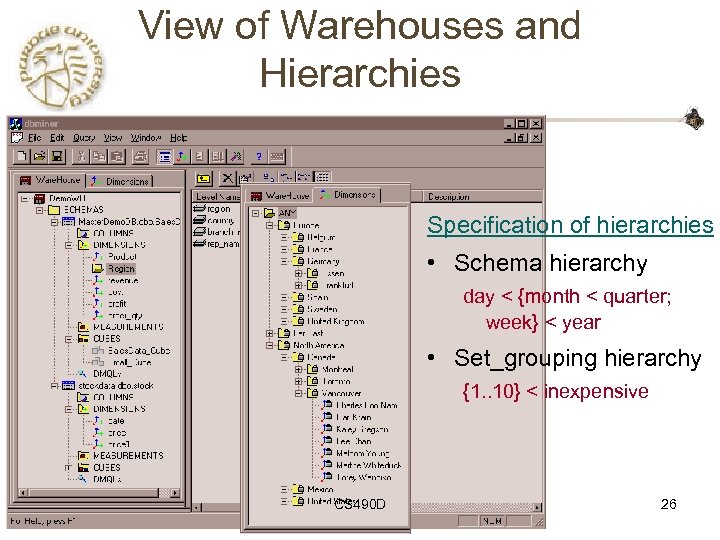The width and height of the screenshot is (720, 540).
Task: Click the X delete icon above Level Name
Action: pyautogui.click(x=227, y=178)
